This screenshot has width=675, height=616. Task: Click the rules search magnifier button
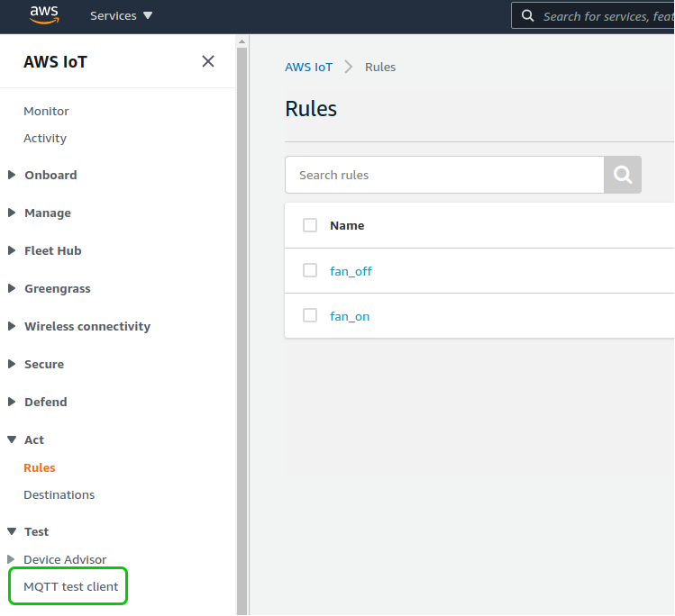(x=623, y=175)
